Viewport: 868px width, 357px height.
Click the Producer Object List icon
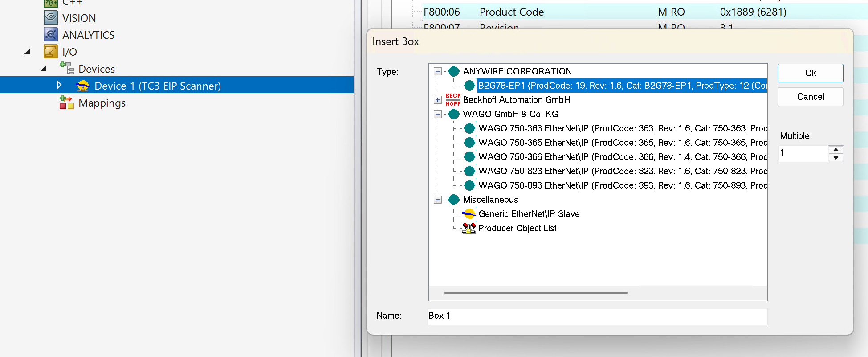[469, 228]
